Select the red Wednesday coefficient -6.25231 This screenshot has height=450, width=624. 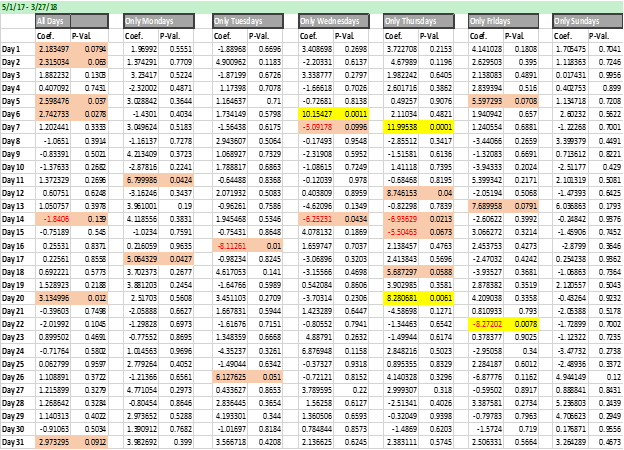pyautogui.click(x=316, y=219)
